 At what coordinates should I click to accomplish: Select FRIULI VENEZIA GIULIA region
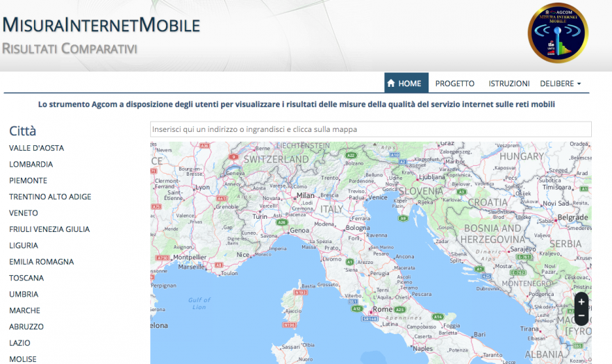[x=49, y=229]
